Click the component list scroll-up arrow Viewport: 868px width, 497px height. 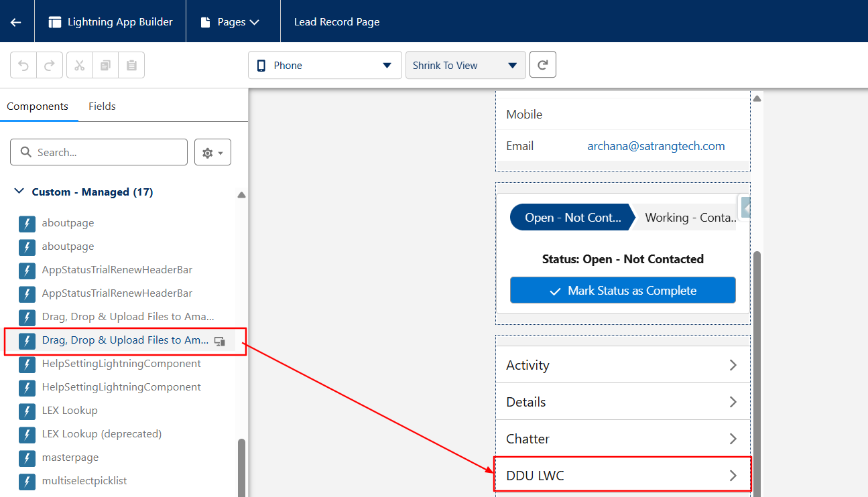coord(241,196)
